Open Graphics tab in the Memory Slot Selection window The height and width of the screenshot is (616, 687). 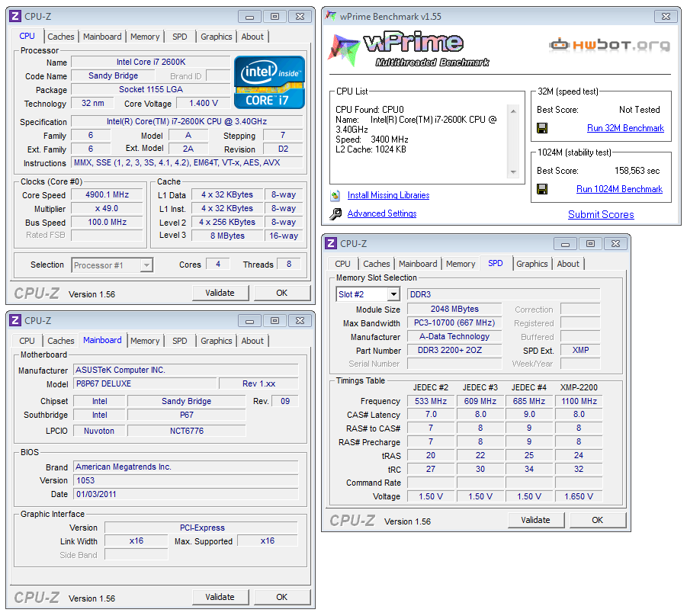(x=531, y=264)
